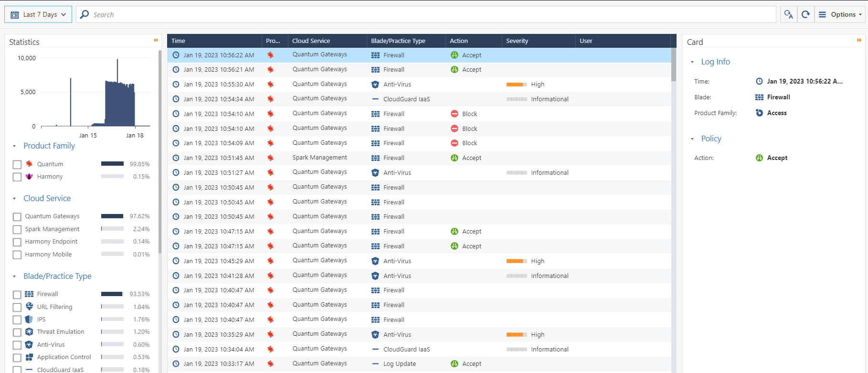868x373 pixels.
Task: Click the Log Info heading link
Action: click(x=715, y=62)
